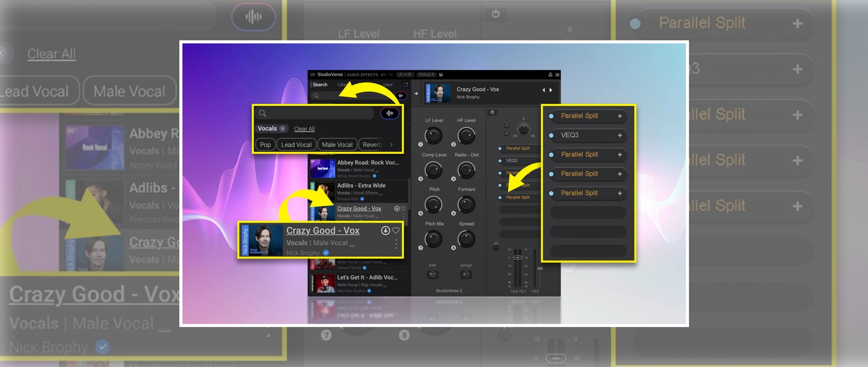Select the Male Vocal tag in enlarged filter box
This screenshot has width=868, height=367.
point(337,145)
